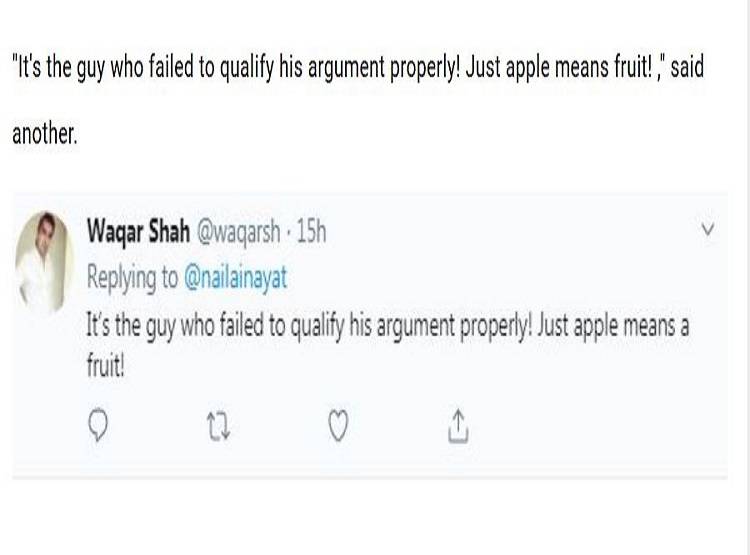Click the "Replying to" label
750x555 pixels.
coord(128,279)
